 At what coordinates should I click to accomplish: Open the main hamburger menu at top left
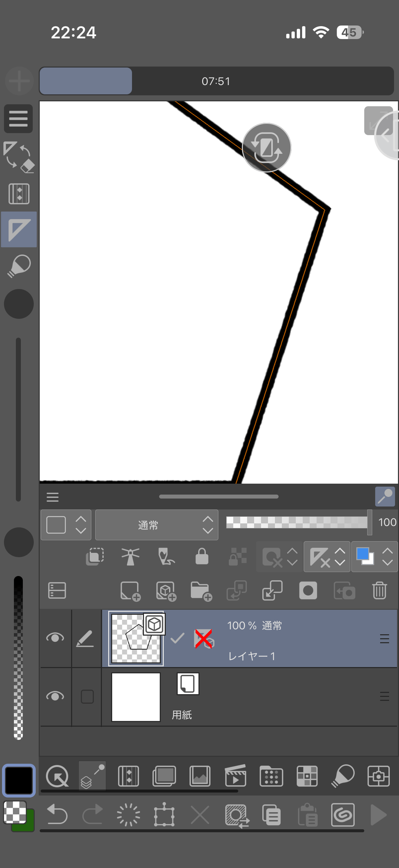pos(18,119)
